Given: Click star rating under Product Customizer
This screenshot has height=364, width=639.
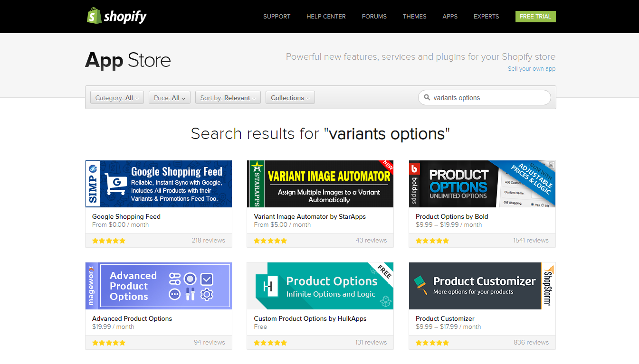Looking at the screenshot, I should (432, 343).
